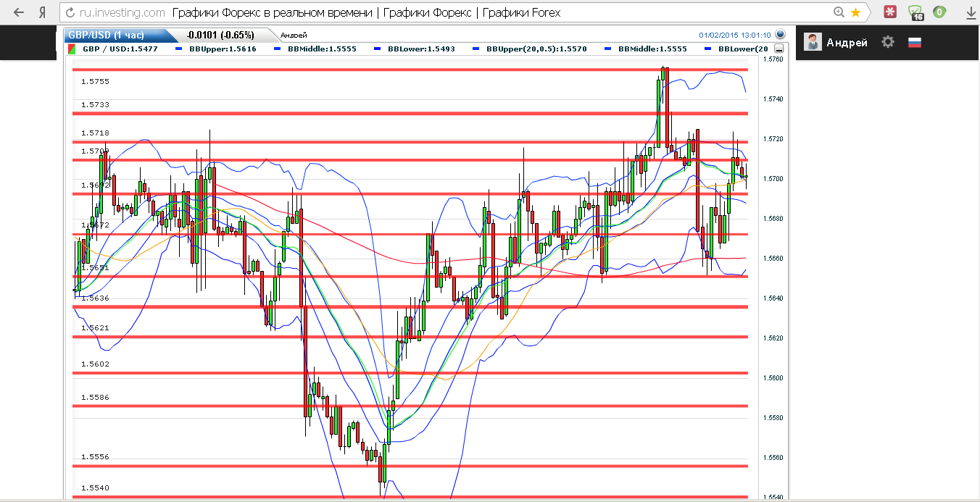
Task: Select the 1.5586 level label
Action: click(x=95, y=397)
